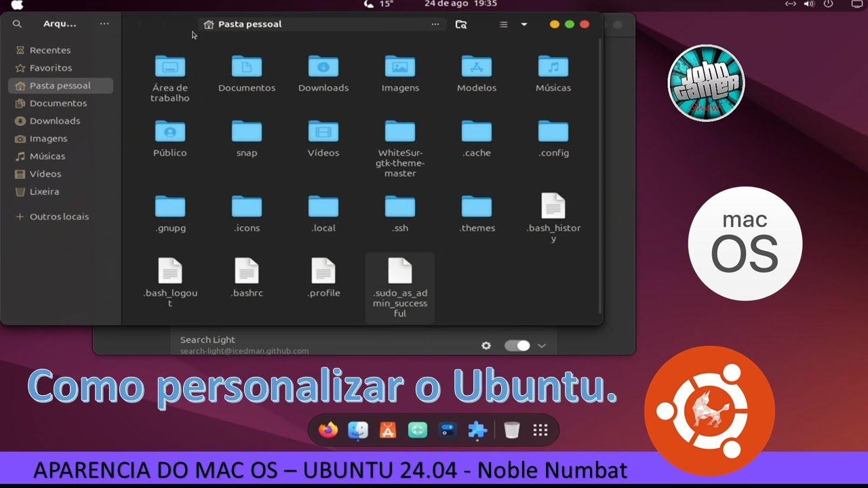Launch Firefox from the dock
Image resolution: width=868 pixels, height=488 pixels.
click(x=328, y=430)
